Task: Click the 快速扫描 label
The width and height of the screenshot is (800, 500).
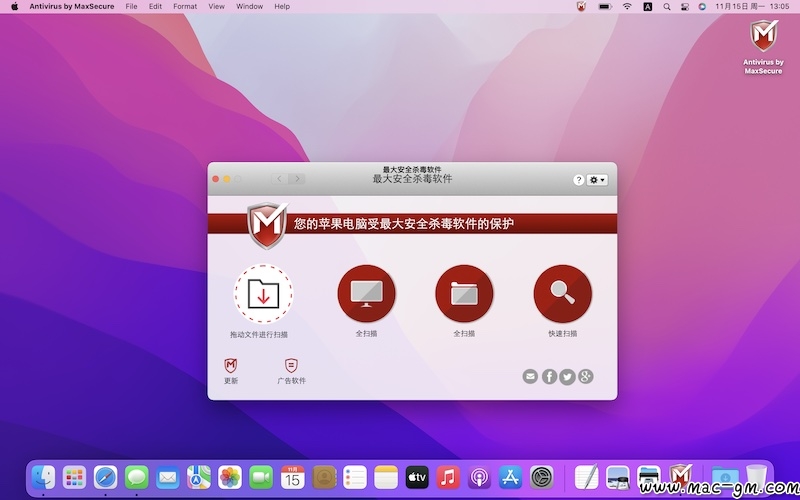Action: pos(563,334)
